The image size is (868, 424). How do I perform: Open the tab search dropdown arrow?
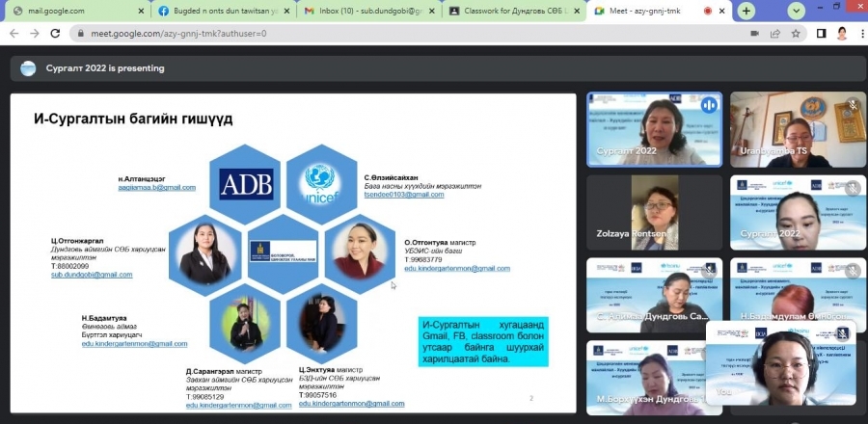796,11
